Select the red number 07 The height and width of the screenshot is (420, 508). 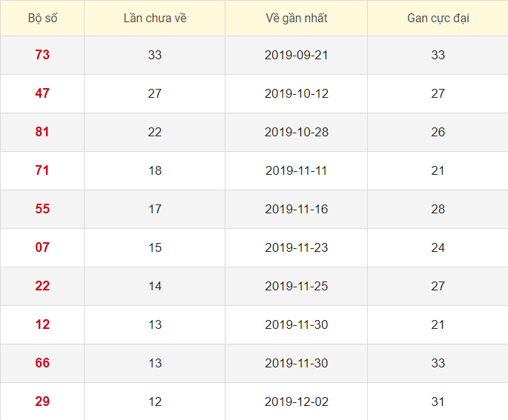pyautogui.click(x=42, y=247)
